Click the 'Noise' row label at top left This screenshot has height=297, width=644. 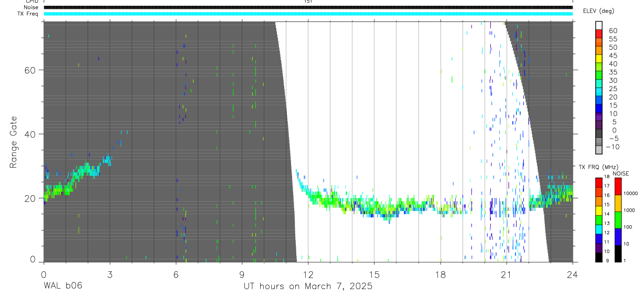pyautogui.click(x=31, y=7)
